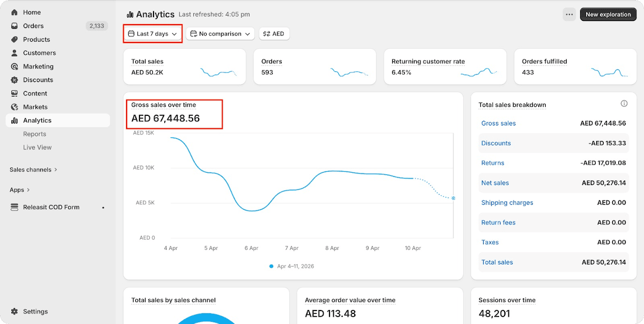
Task: Click the Shipping charges link
Action: coord(507,203)
